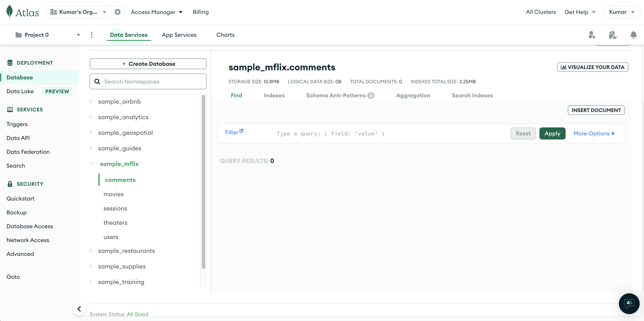Open Database in the sidebar
The height and width of the screenshot is (321, 644).
(39, 77)
